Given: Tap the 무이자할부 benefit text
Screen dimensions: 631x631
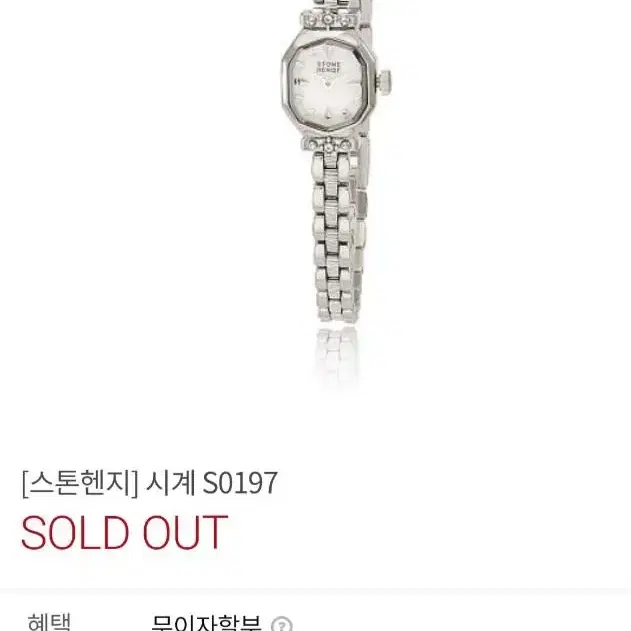Looking at the screenshot, I should (x=206, y=623).
